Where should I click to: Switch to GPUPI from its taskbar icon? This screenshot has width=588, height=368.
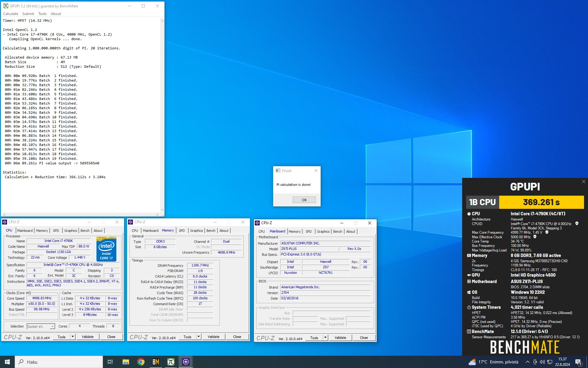(171, 362)
